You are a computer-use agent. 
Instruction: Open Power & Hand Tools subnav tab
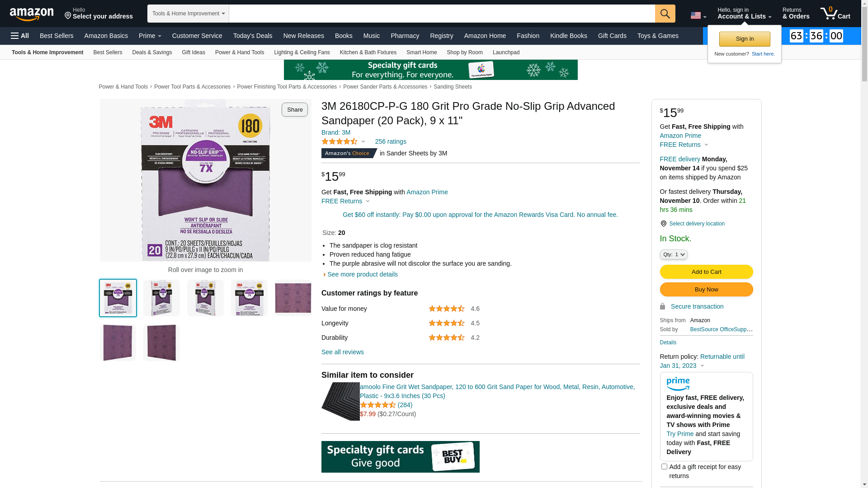tap(239, 52)
